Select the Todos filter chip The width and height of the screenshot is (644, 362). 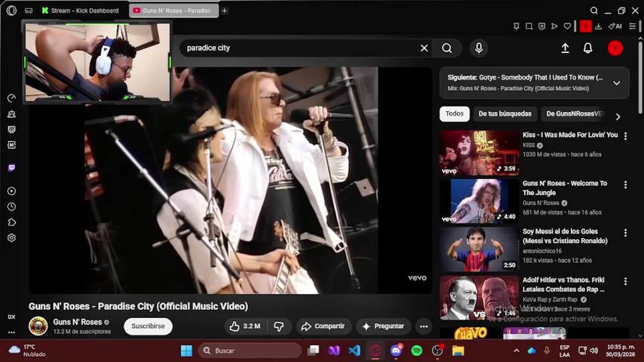point(454,114)
